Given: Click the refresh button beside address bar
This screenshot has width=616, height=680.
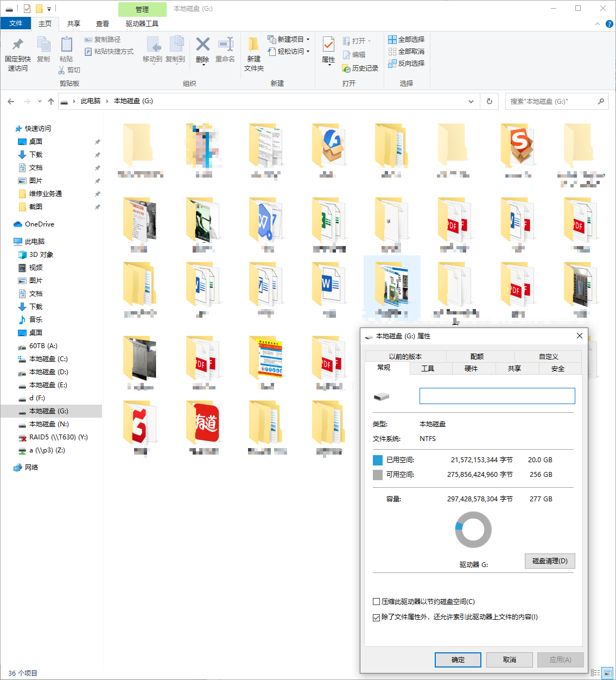Looking at the screenshot, I should point(489,102).
